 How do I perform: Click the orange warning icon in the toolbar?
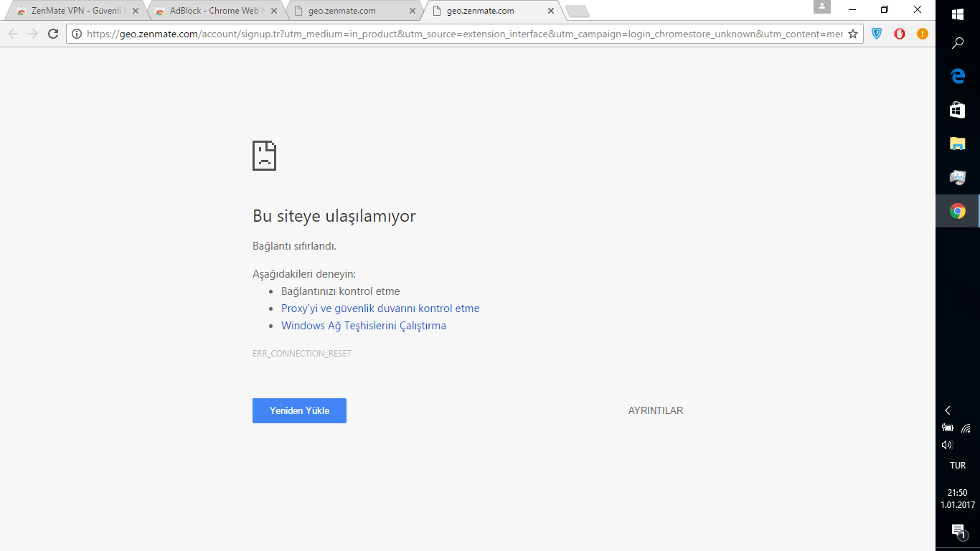tap(922, 34)
